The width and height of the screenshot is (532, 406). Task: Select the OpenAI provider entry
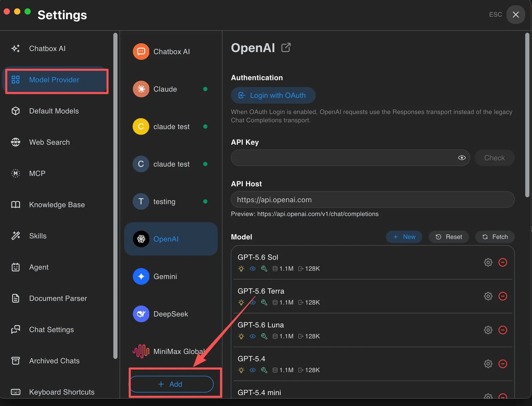click(171, 239)
